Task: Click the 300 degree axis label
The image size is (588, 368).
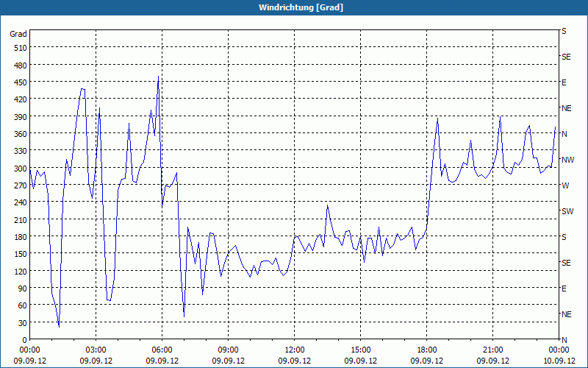Action: (21, 169)
